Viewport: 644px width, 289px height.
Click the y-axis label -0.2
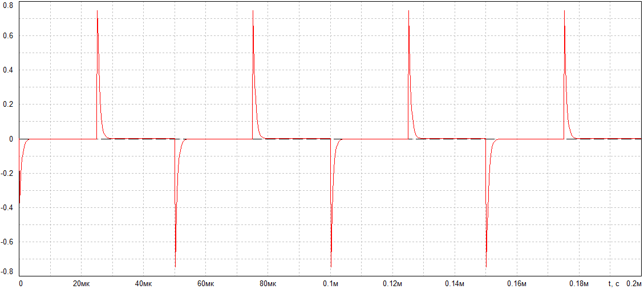pos(7,173)
